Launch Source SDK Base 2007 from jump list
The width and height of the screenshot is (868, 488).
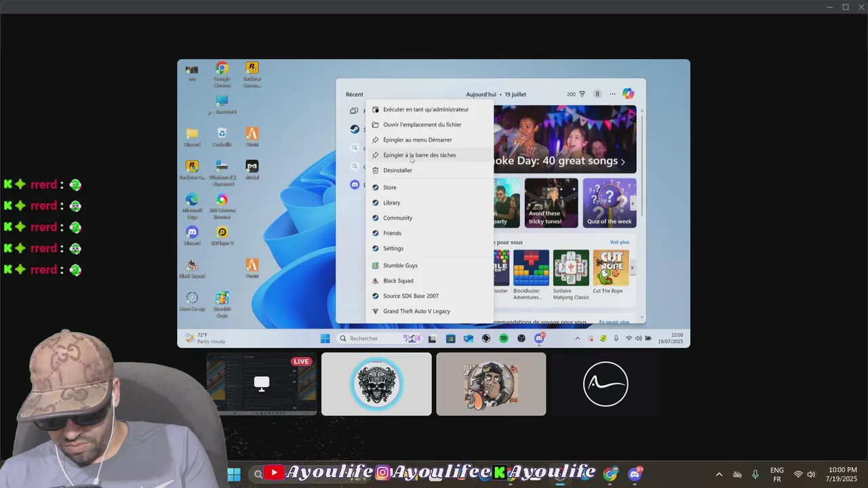coord(430,296)
